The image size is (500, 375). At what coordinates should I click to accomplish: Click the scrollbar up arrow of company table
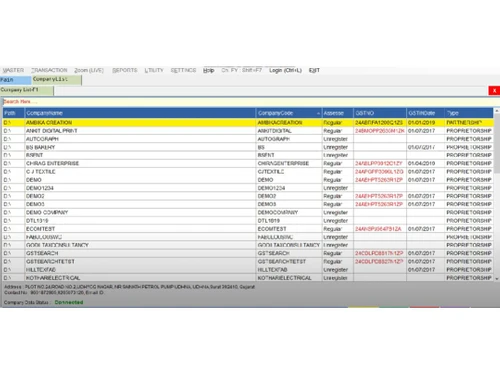(x=497, y=111)
